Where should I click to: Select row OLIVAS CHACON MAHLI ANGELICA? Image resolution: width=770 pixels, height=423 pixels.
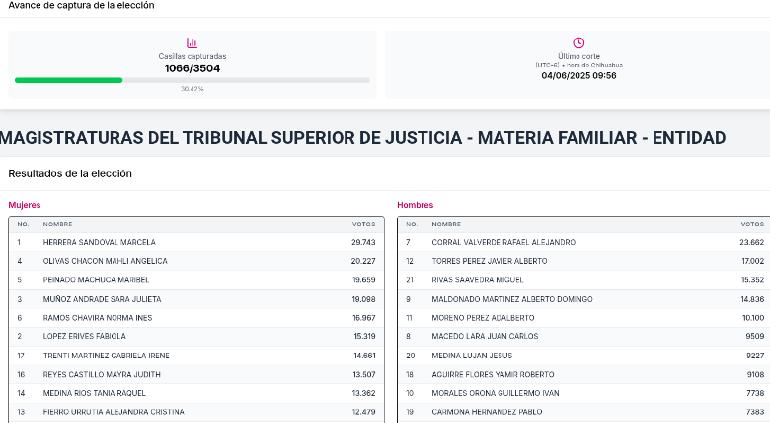(x=196, y=261)
